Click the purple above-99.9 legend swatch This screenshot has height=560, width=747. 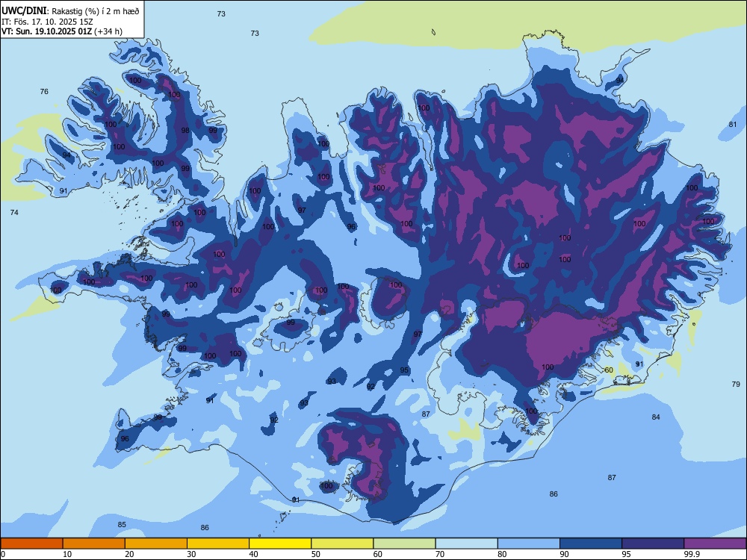[x=715, y=544]
